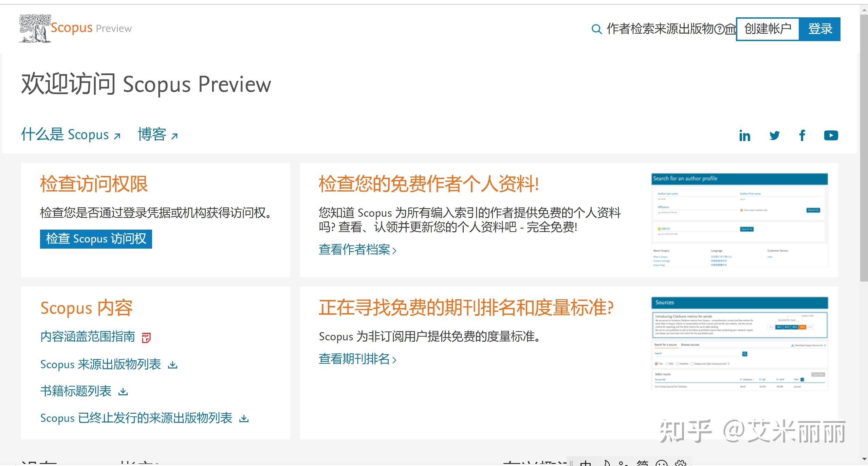This screenshot has height=466, width=868.
Task: Open Scopus Facebook page icon
Action: pos(802,136)
